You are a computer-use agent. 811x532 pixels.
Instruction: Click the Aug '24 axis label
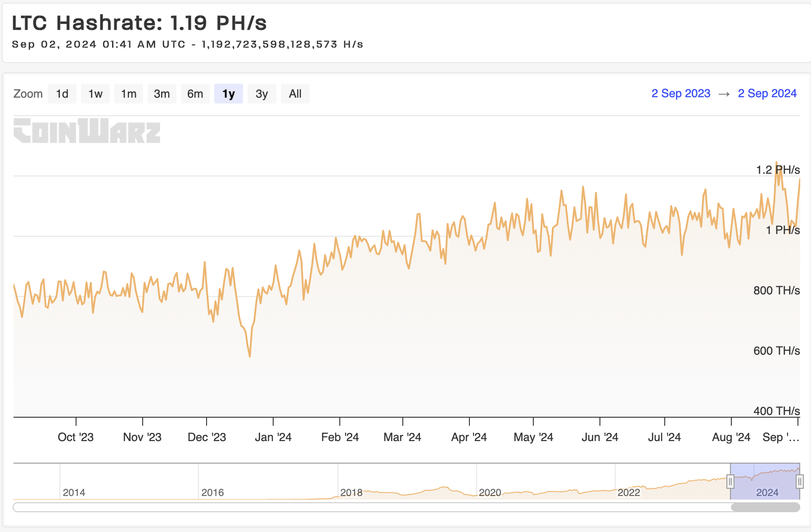pyautogui.click(x=731, y=437)
